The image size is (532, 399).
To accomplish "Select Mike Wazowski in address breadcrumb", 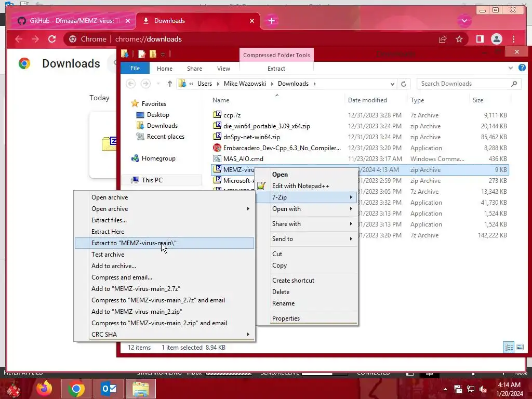I will (245, 84).
